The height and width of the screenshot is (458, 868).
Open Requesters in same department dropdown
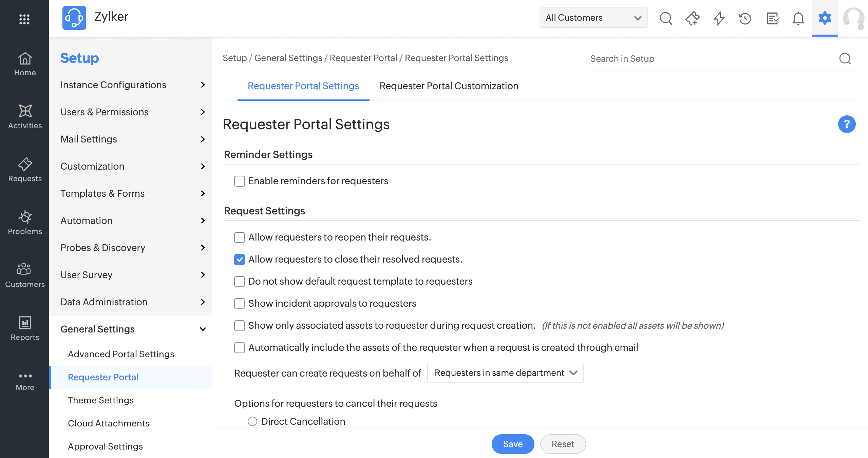(505, 373)
